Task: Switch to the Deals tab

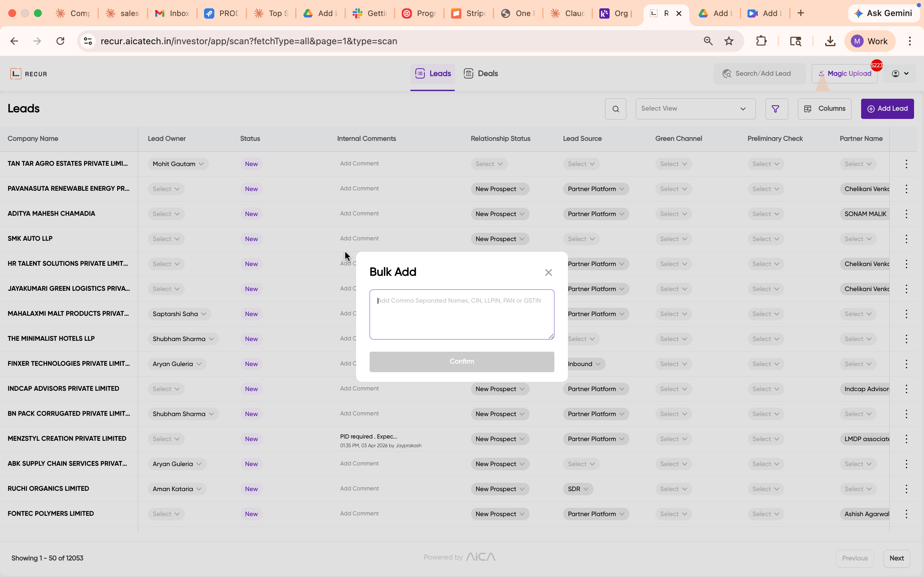Action: tap(481, 73)
